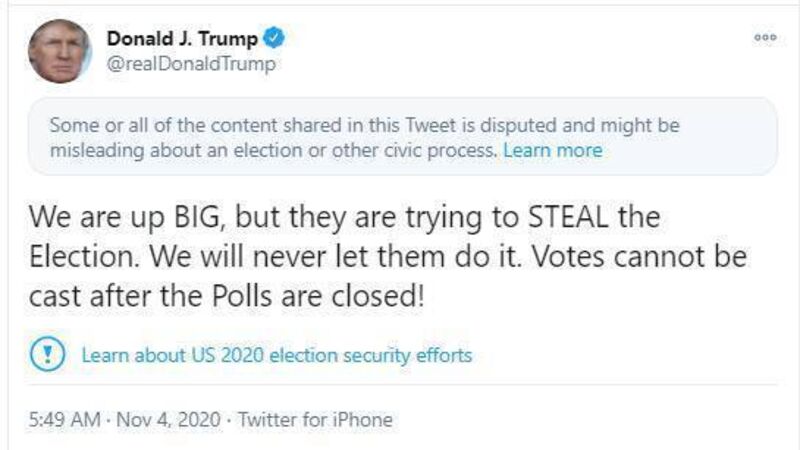
Task: Click the Twitter for iPhone source label
Action: click(x=317, y=419)
